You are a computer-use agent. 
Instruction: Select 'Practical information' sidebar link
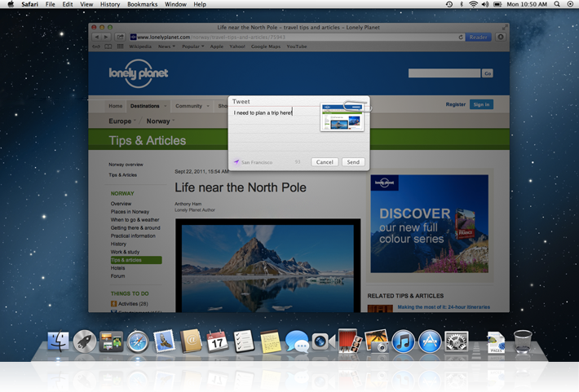coord(133,236)
